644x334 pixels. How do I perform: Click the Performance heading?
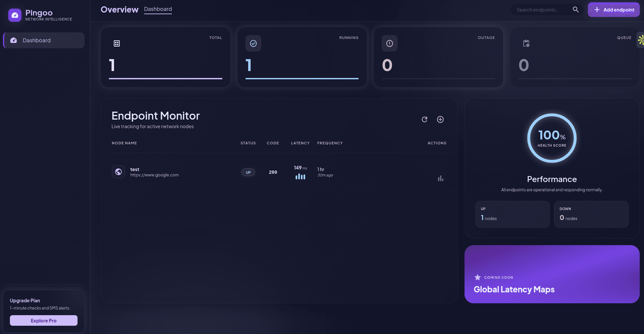coord(552,179)
